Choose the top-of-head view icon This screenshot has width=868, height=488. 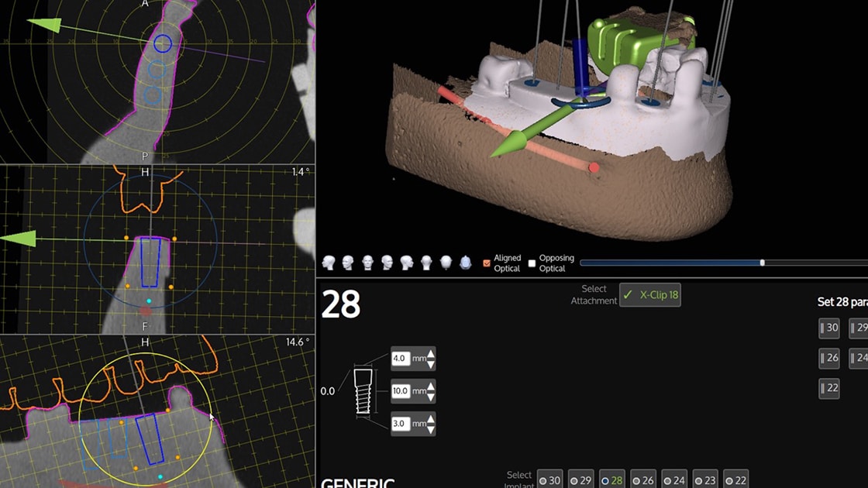click(446, 263)
